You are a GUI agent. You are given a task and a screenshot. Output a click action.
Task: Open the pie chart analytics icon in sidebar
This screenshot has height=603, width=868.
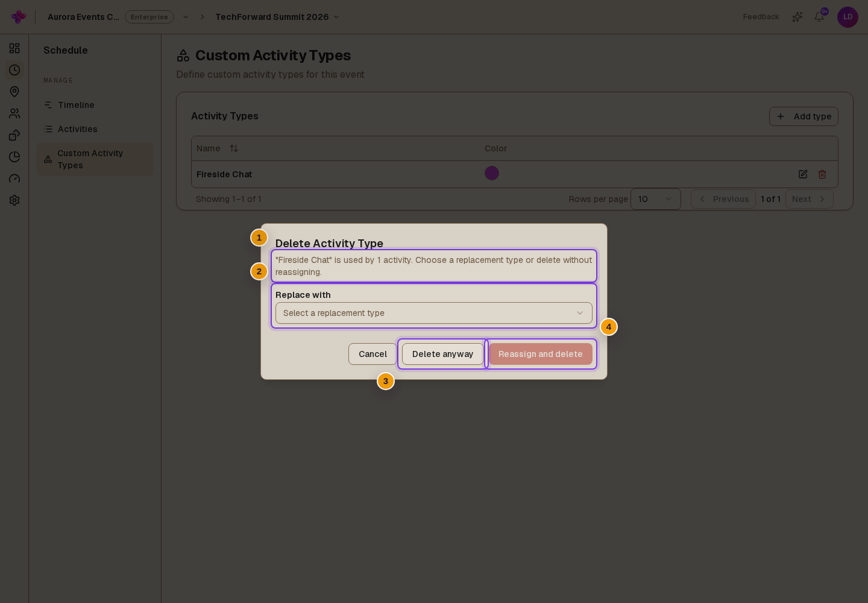(14, 157)
